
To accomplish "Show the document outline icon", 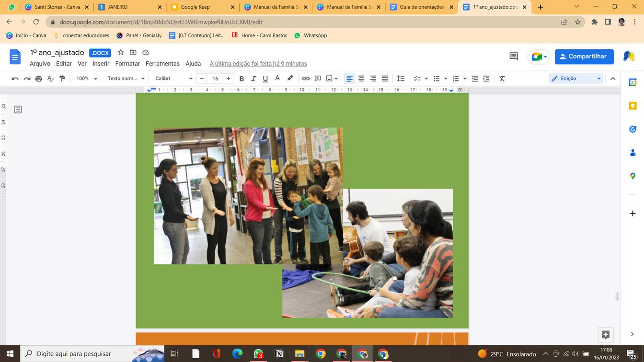I will click(x=18, y=110).
